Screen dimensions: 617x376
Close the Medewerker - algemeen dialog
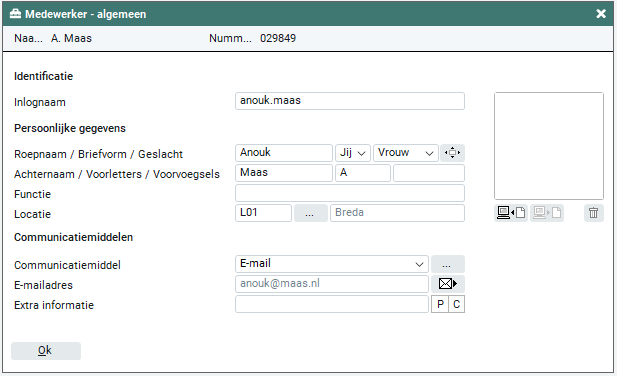click(x=601, y=14)
